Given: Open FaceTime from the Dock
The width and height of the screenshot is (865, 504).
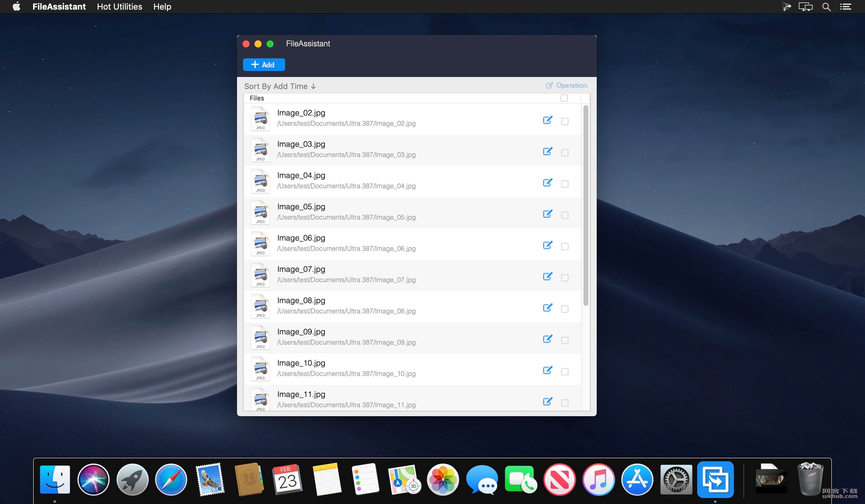Looking at the screenshot, I should [520, 479].
